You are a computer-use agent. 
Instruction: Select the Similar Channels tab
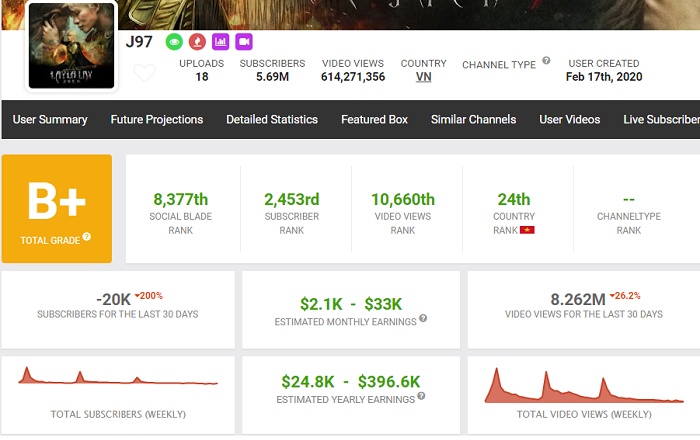tap(473, 120)
